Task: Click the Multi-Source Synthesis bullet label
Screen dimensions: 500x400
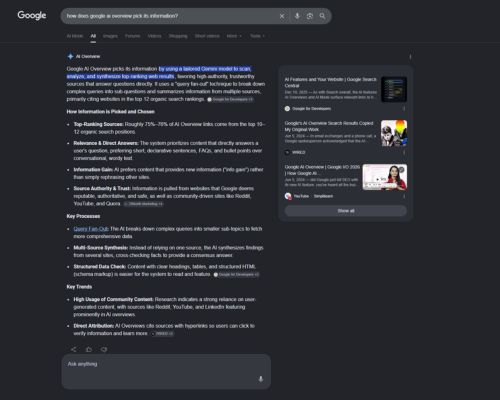Action: coord(101,248)
